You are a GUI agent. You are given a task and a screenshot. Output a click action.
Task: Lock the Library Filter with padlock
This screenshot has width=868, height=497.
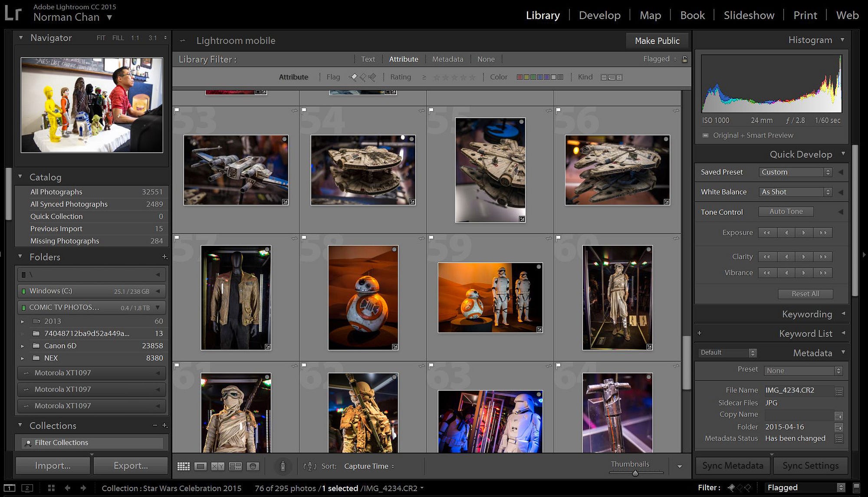pyautogui.click(x=685, y=59)
